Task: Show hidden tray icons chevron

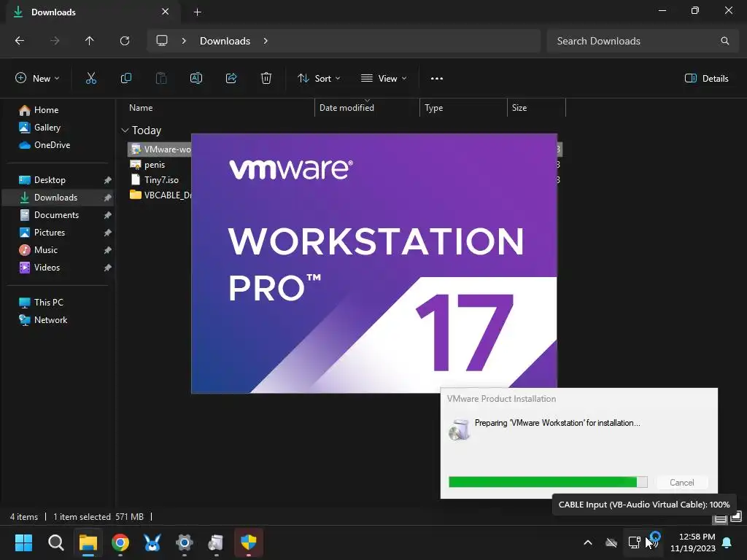Action: coord(588,542)
